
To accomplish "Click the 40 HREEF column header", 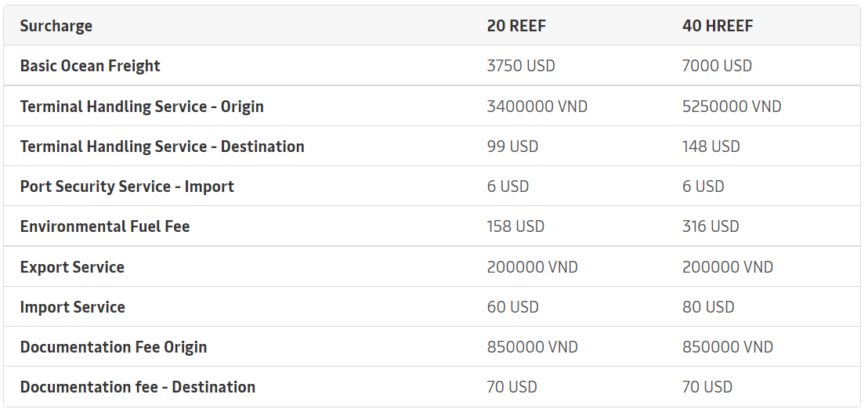I will [x=718, y=26].
